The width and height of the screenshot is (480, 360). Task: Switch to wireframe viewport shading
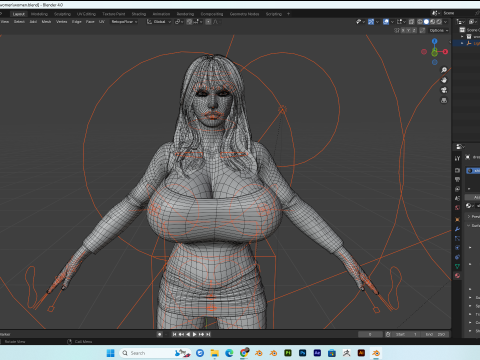tap(420, 22)
